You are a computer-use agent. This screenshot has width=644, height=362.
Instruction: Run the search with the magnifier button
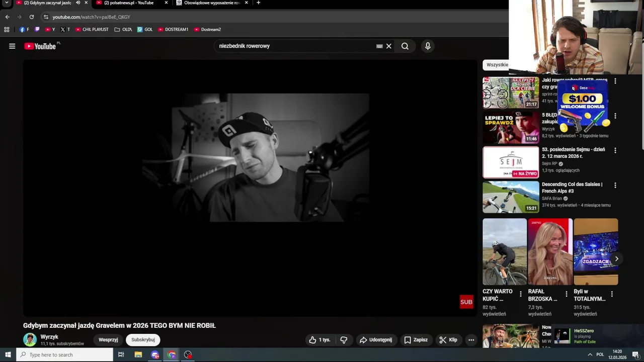coord(405,46)
